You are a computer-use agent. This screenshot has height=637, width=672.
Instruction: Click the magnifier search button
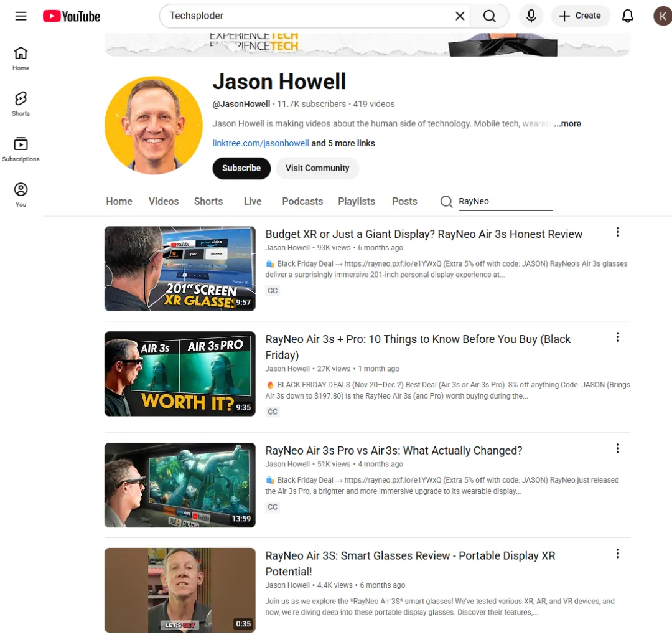tap(490, 16)
